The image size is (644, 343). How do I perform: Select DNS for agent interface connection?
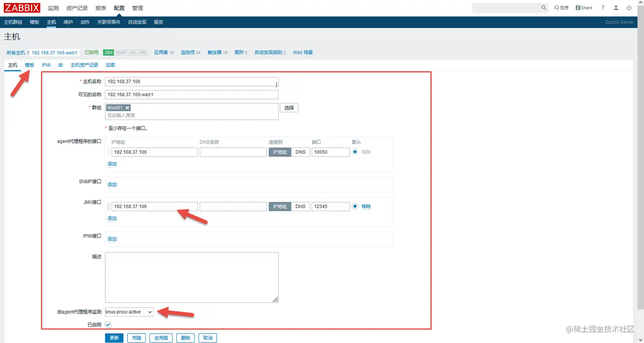pyautogui.click(x=301, y=152)
